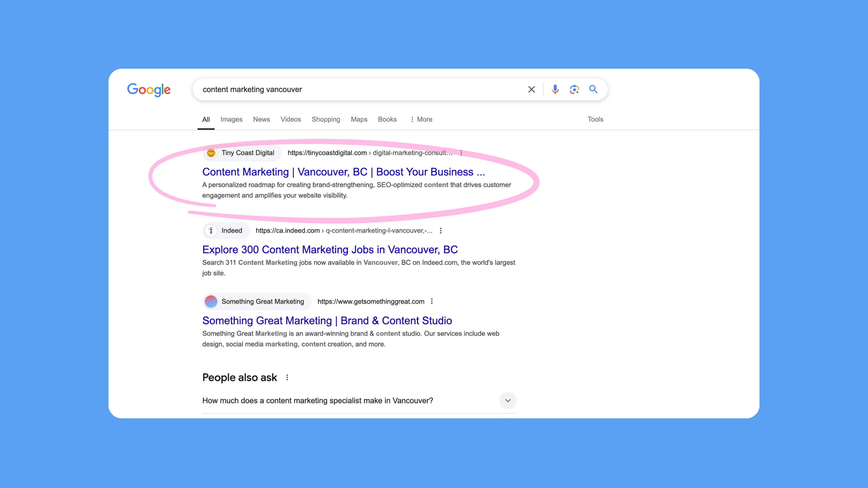The image size is (868, 488).
Task: Switch to the Maps tab
Action: (359, 119)
